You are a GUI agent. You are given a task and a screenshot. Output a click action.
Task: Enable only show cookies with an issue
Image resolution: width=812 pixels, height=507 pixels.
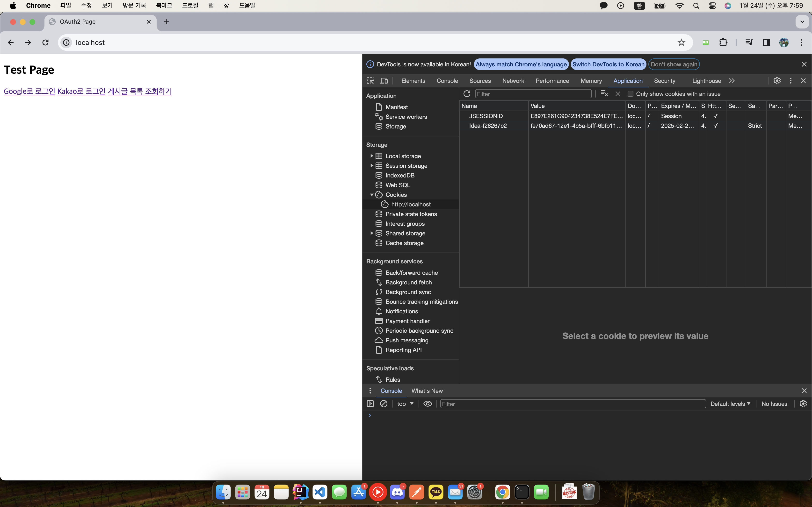[631, 94]
